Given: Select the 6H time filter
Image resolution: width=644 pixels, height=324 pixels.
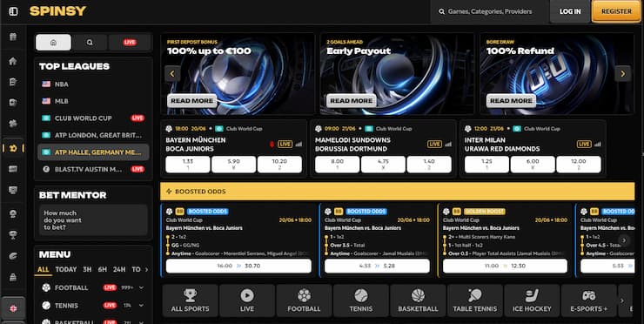Looking at the screenshot, I should click(103, 269).
